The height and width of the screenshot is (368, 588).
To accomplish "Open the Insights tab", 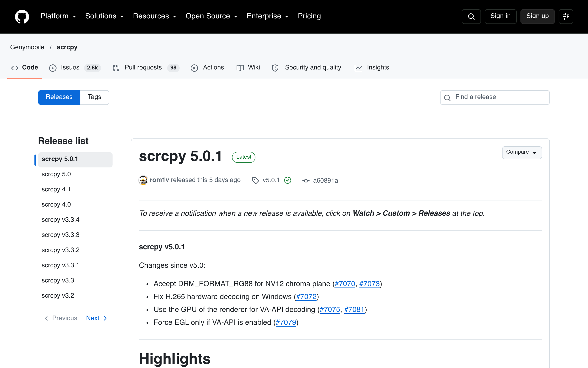I will pos(372,68).
